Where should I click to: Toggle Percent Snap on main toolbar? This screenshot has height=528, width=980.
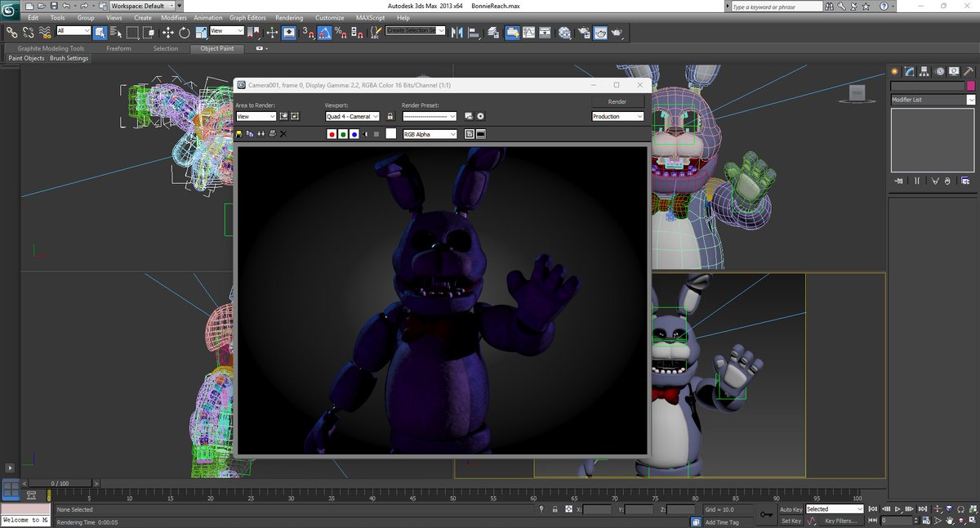click(x=340, y=33)
